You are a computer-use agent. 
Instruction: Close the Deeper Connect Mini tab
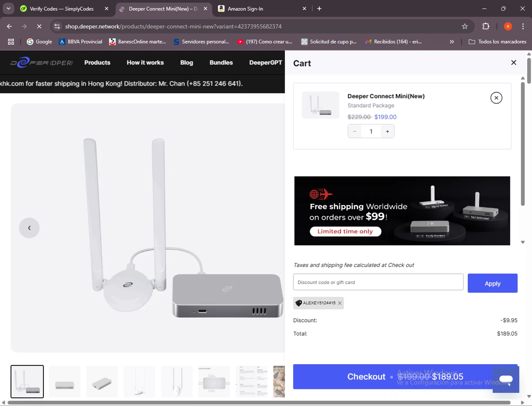coord(205,9)
